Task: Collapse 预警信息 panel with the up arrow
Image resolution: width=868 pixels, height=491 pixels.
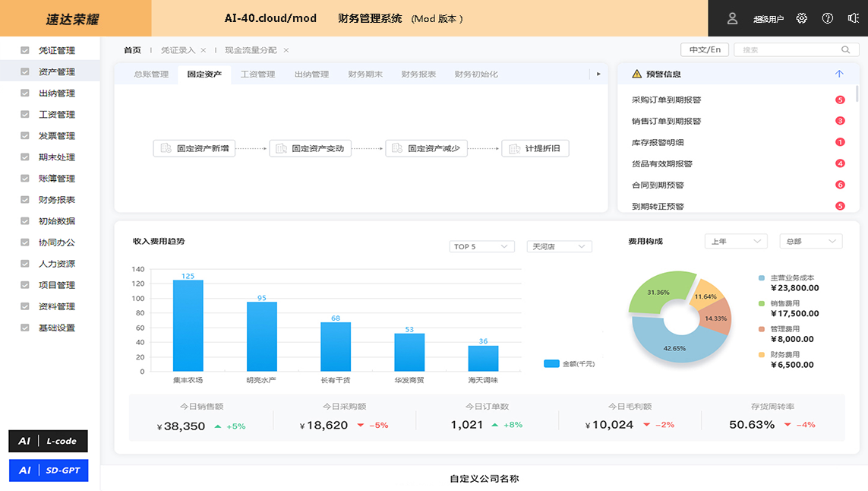Action: coord(839,74)
